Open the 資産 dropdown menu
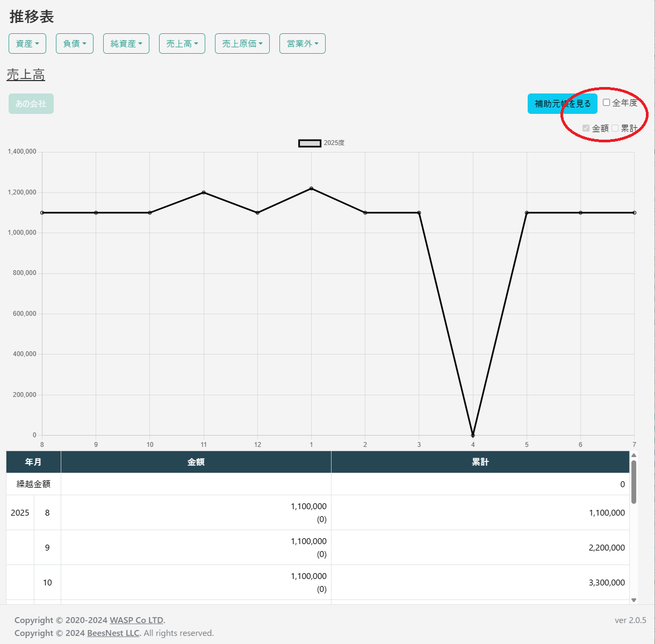The image size is (655, 644). (x=27, y=44)
